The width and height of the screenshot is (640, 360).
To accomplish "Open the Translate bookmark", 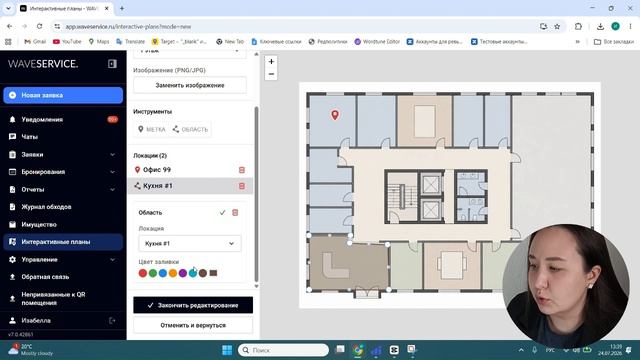I will point(131,42).
